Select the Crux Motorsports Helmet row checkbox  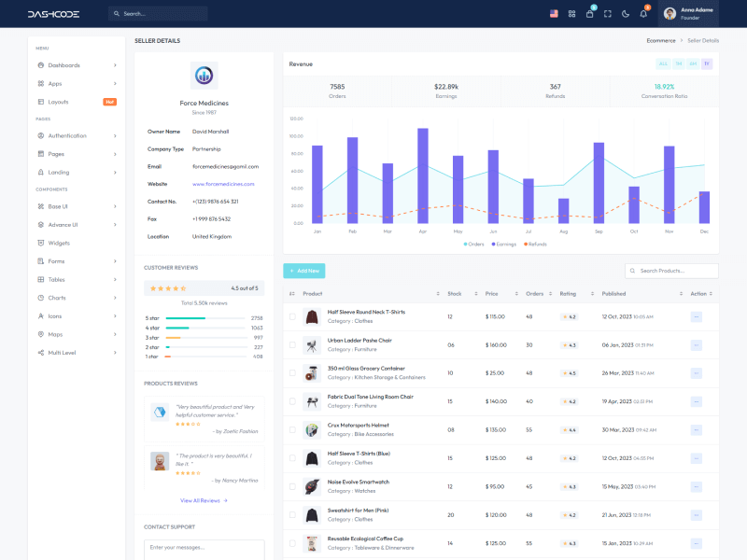(x=292, y=429)
